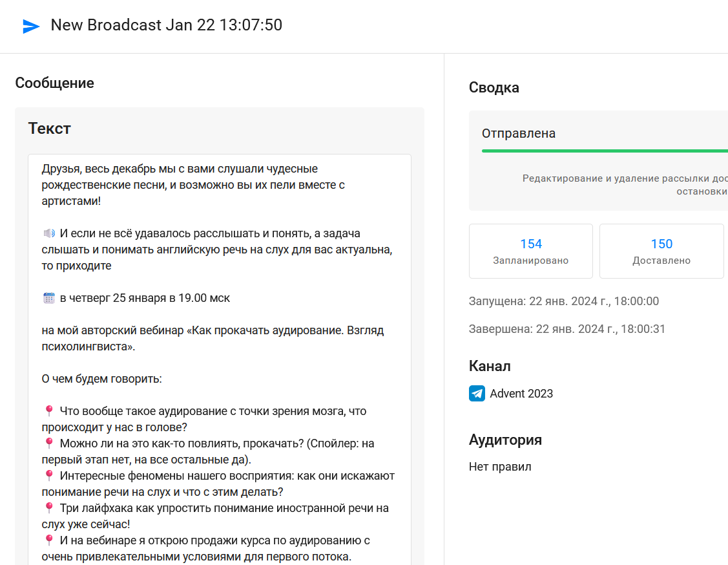The height and width of the screenshot is (565, 728).
Task: Click the Аудитория section heading
Action: click(505, 440)
